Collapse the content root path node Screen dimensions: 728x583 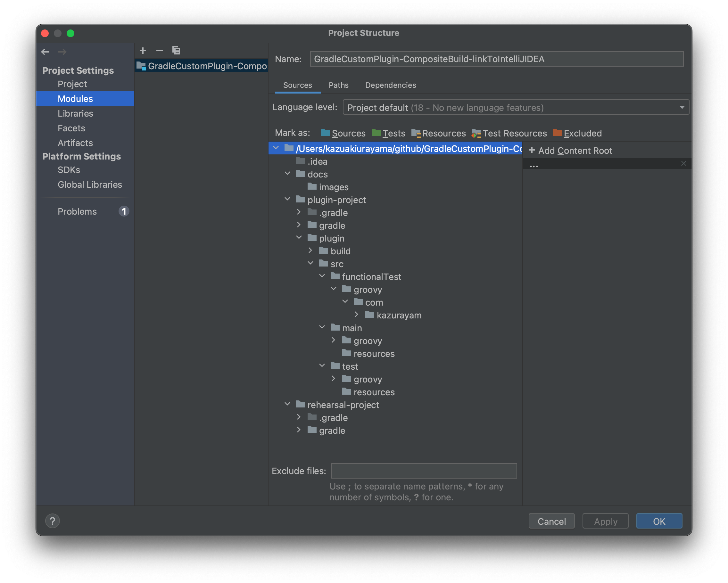pyautogui.click(x=276, y=148)
